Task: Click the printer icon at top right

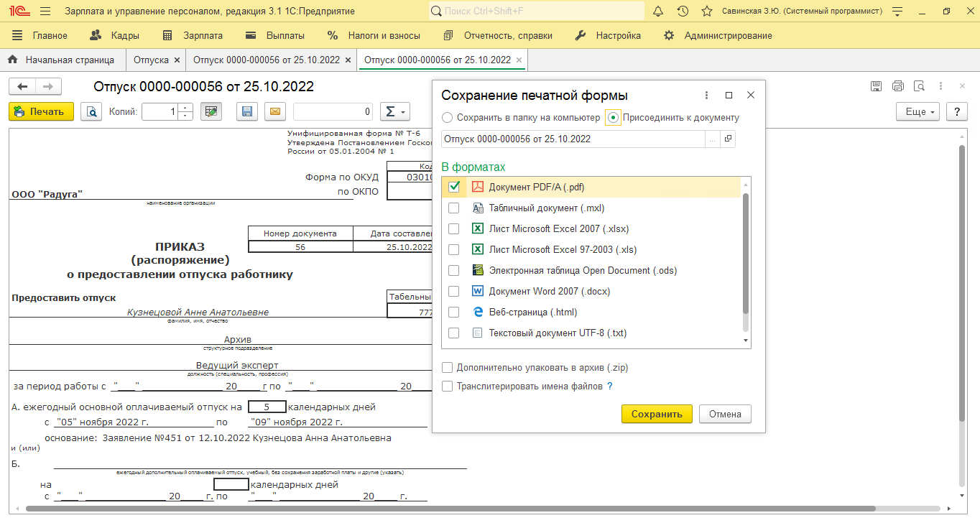Action: pos(897,86)
